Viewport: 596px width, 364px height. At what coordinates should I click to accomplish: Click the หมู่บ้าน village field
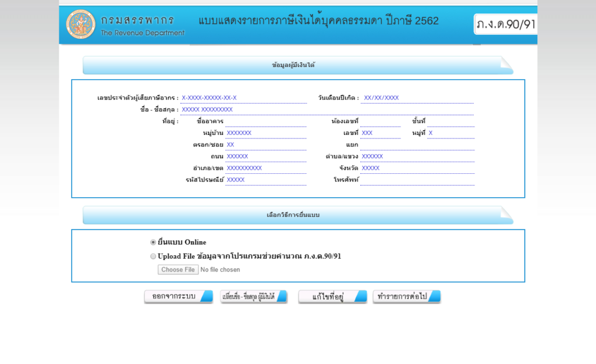tap(265, 133)
